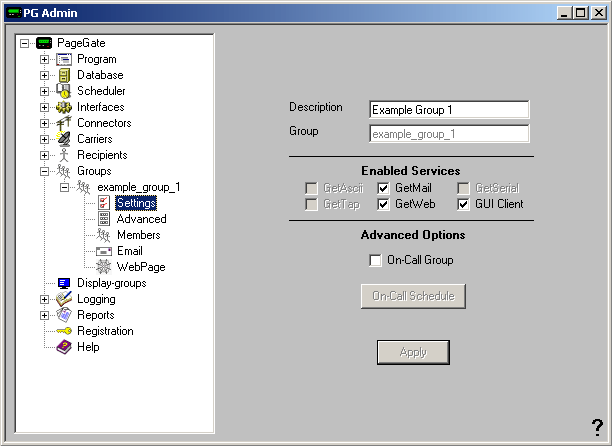
Task: Uncheck the GetWeb service checkbox
Action: [383, 204]
